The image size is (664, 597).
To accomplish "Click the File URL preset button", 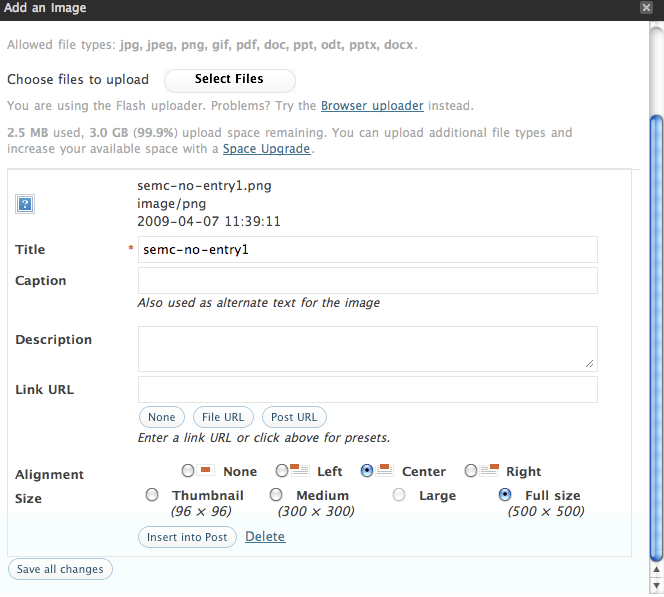I will pos(223,417).
